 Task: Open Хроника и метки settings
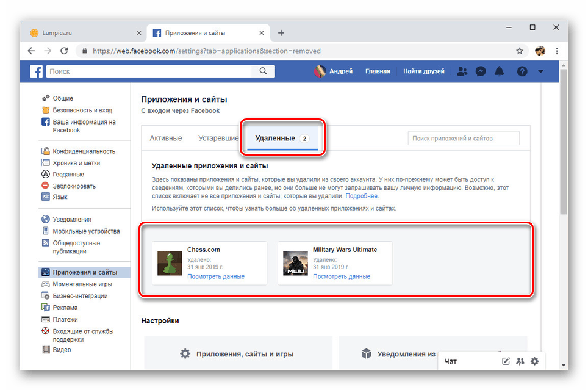pyautogui.click(x=76, y=163)
